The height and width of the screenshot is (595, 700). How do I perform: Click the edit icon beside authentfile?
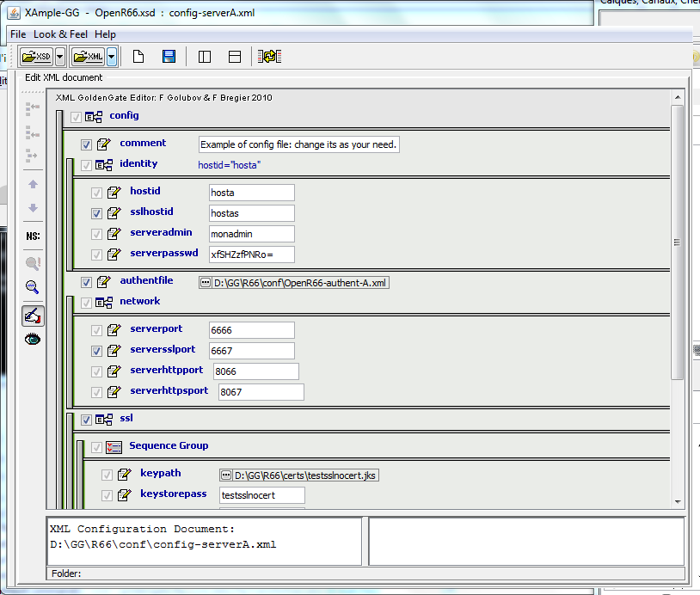pos(104,281)
